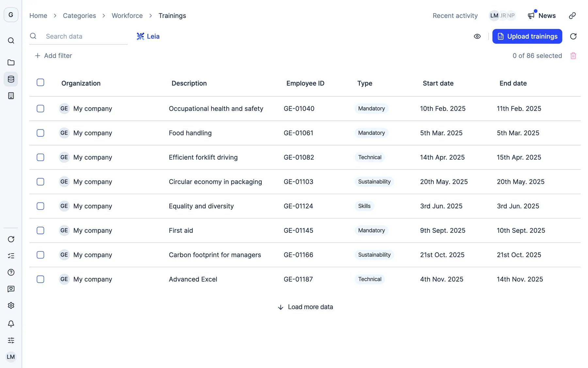
Task: Open the feedback heart message icon
Action: click(x=11, y=289)
